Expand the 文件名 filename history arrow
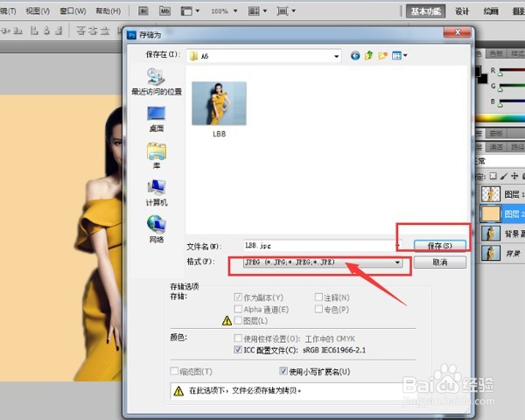The width and height of the screenshot is (525, 420). click(x=398, y=246)
